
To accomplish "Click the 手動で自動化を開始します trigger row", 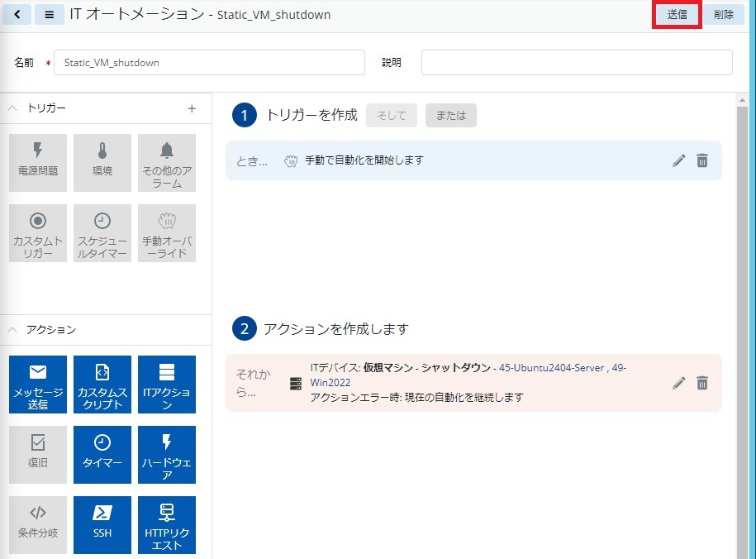I will pos(473,160).
